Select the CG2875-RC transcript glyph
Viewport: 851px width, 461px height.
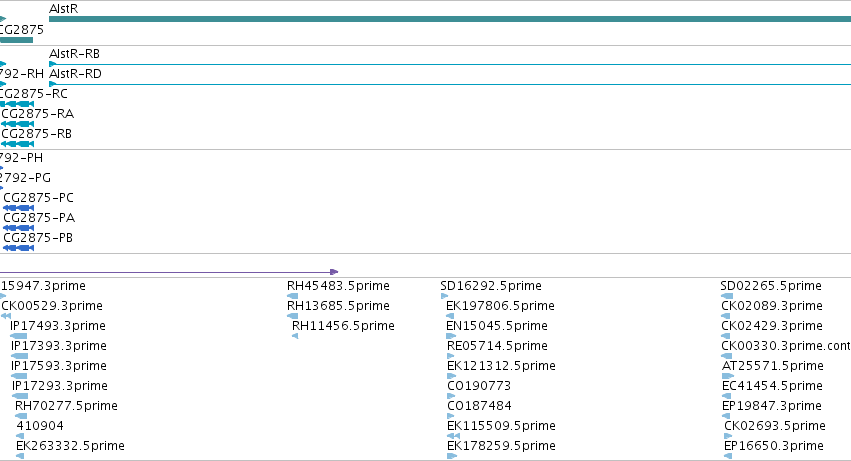pyautogui.click(x=17, y=104)
